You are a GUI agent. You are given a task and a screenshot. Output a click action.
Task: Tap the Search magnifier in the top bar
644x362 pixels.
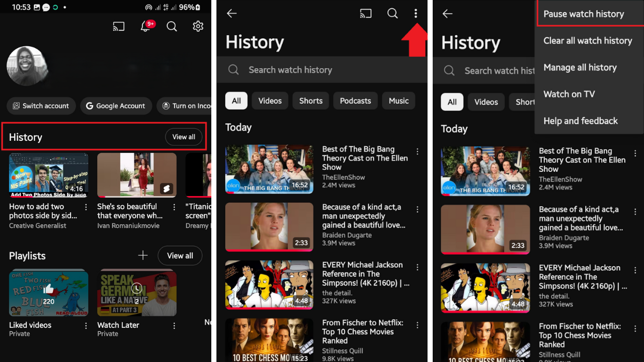[172, 26]
